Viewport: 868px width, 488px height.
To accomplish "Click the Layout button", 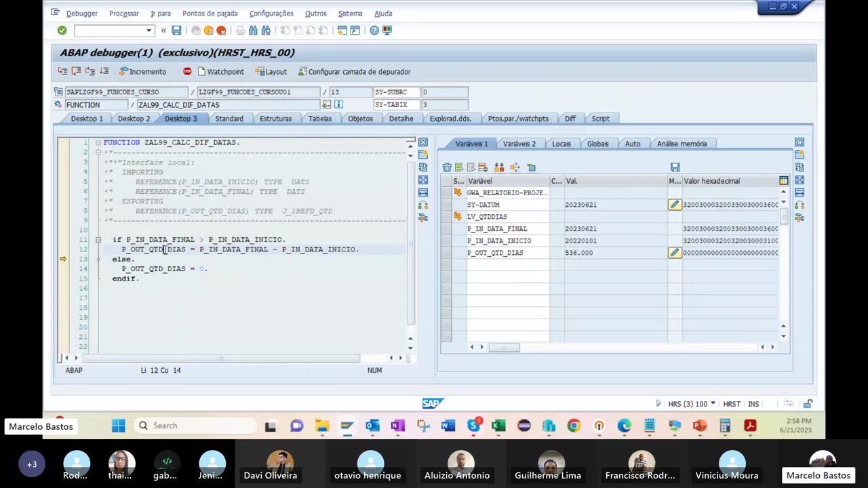I will (271, 71).
